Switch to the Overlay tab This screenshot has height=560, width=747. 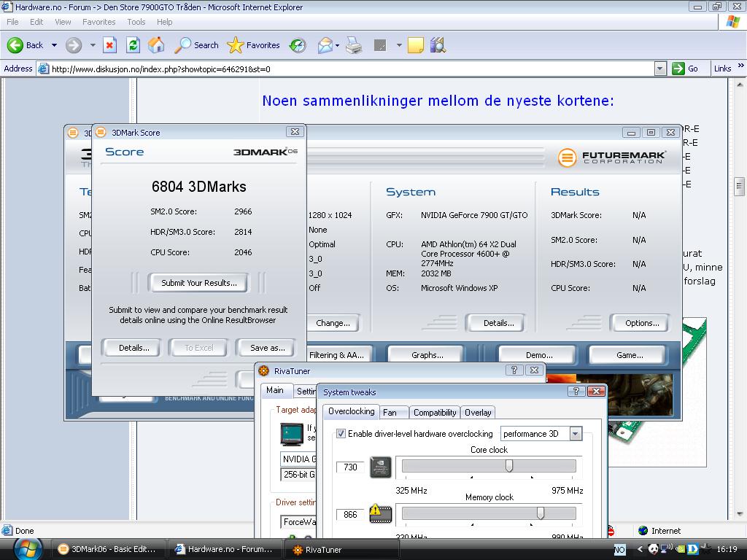(x=478, y=413)
